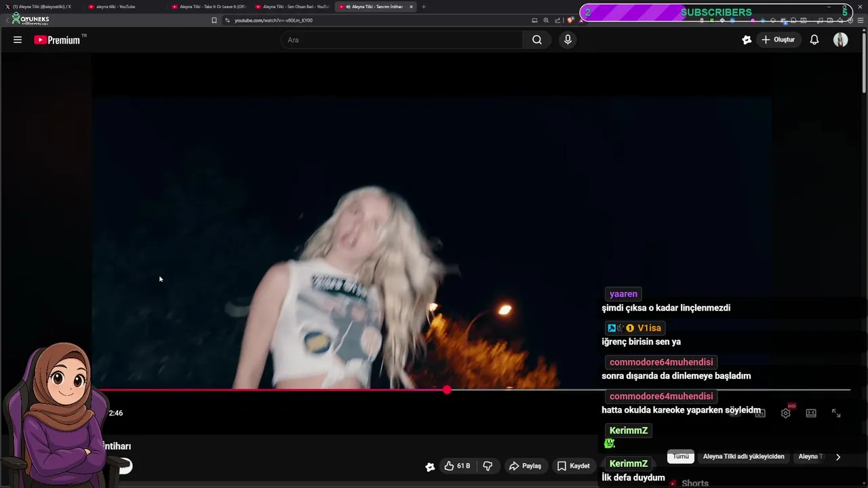Click the cast media icon in address bar

(x=534, y=20)
